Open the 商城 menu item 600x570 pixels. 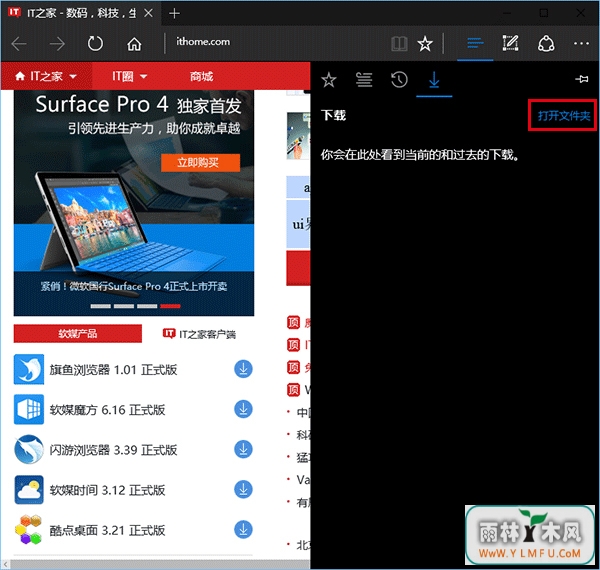pos(202,77)
